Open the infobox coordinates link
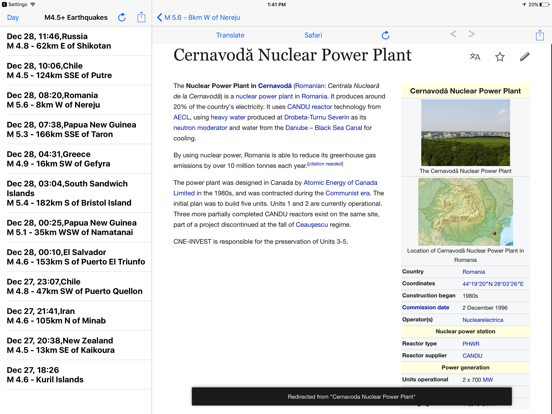Viewport: 552px width, 414px height. 493,284
